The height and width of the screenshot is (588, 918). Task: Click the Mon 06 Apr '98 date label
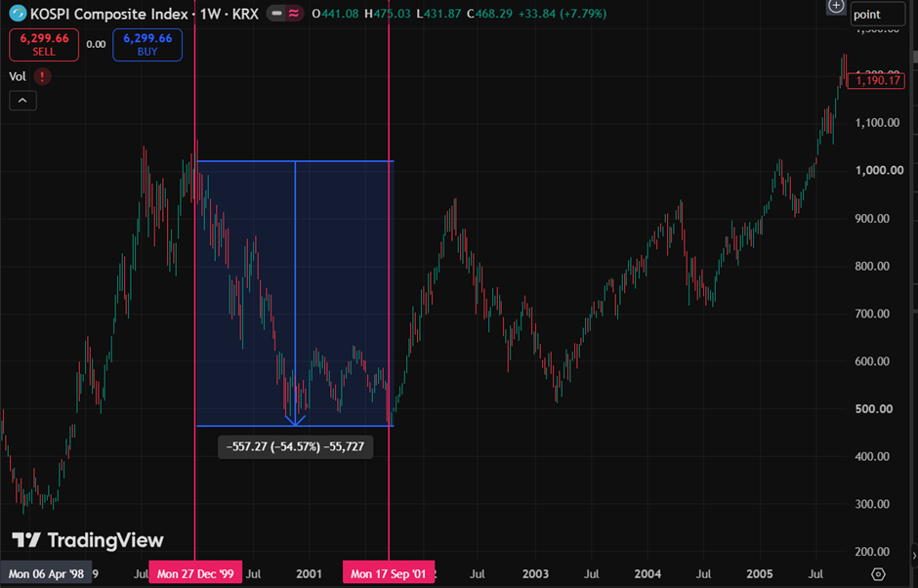[46, 573]
